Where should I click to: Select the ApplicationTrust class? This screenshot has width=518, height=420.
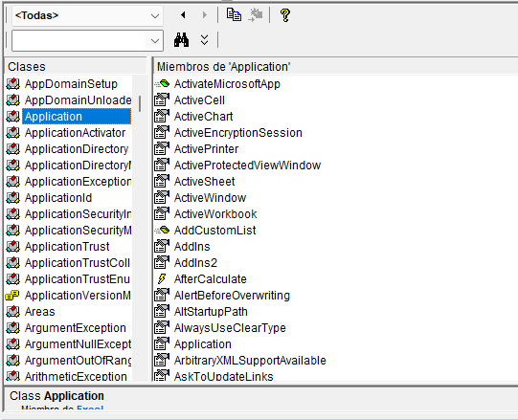pos(67,247)
